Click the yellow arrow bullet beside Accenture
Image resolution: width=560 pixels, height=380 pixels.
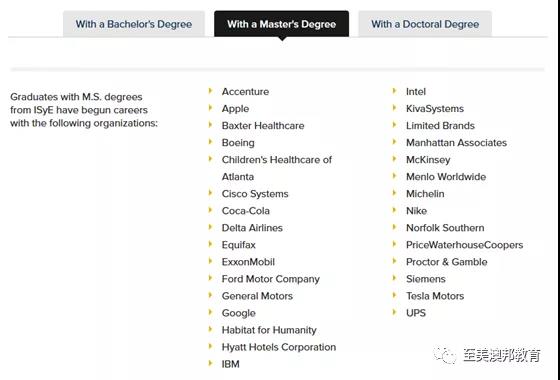(210, 91)
